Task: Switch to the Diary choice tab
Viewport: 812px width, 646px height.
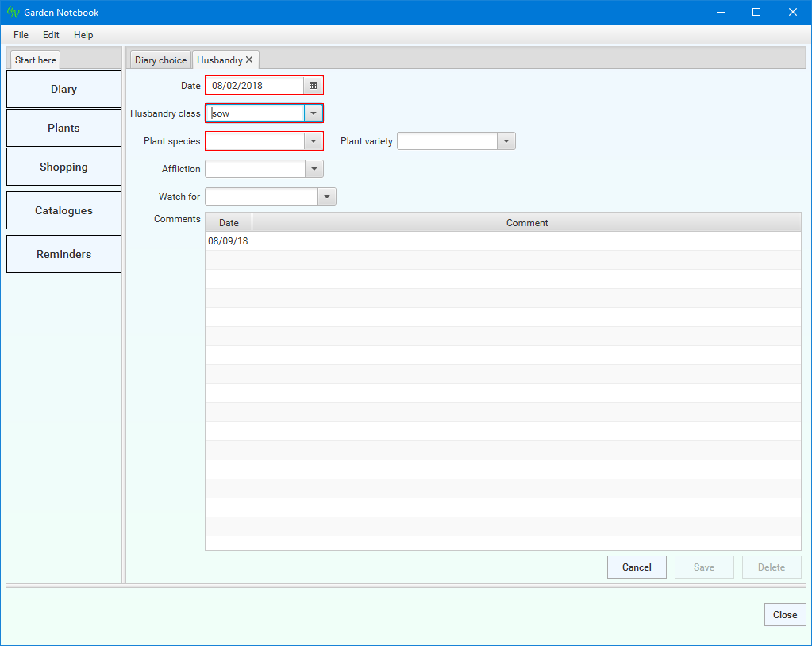Action: (x=161, y=60)
